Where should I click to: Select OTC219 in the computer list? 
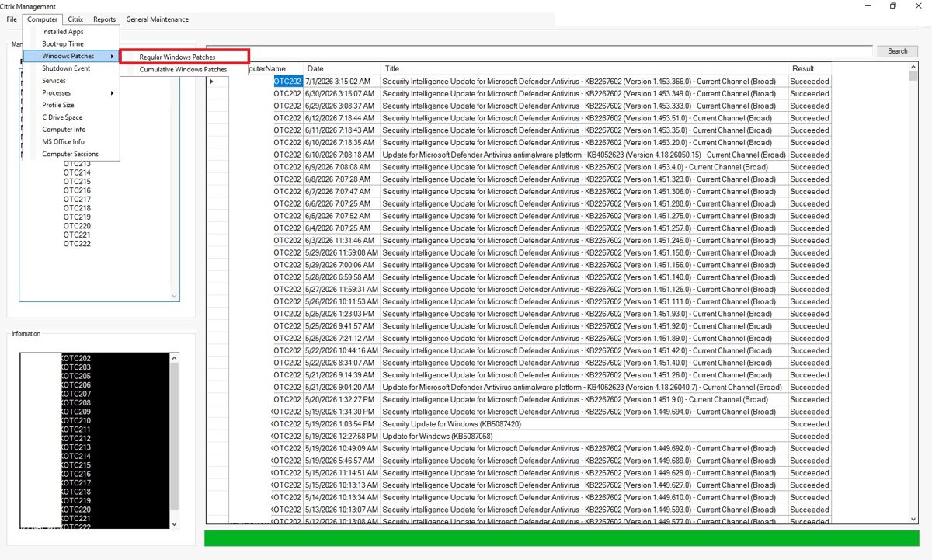(x=77, y=217)
